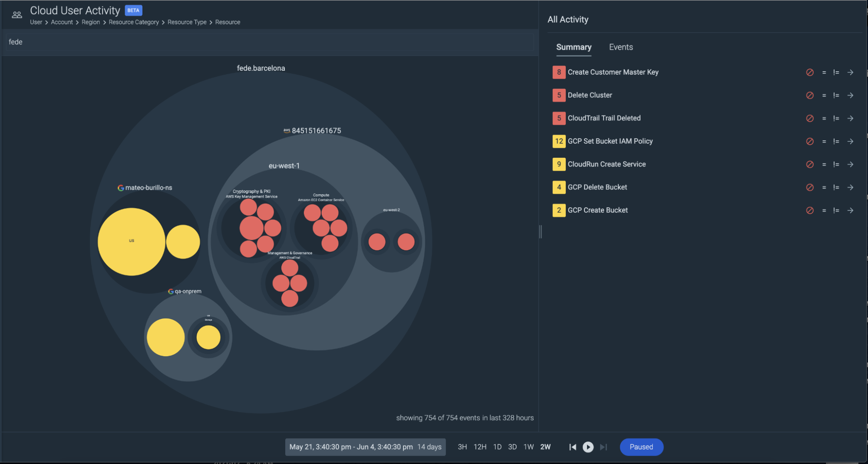
Task: Click the block icon for Create Customer Master Key
Action: click(x=809, y=73)
